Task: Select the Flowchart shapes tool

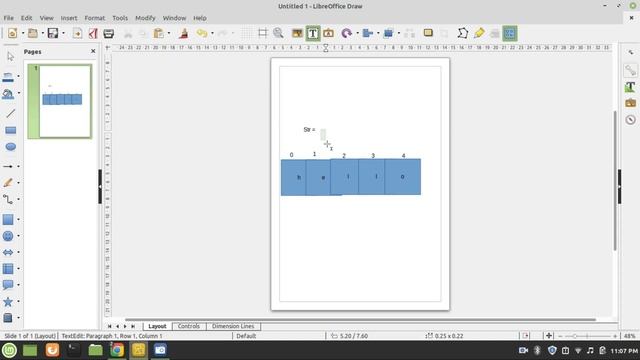Action: (8, 269)
